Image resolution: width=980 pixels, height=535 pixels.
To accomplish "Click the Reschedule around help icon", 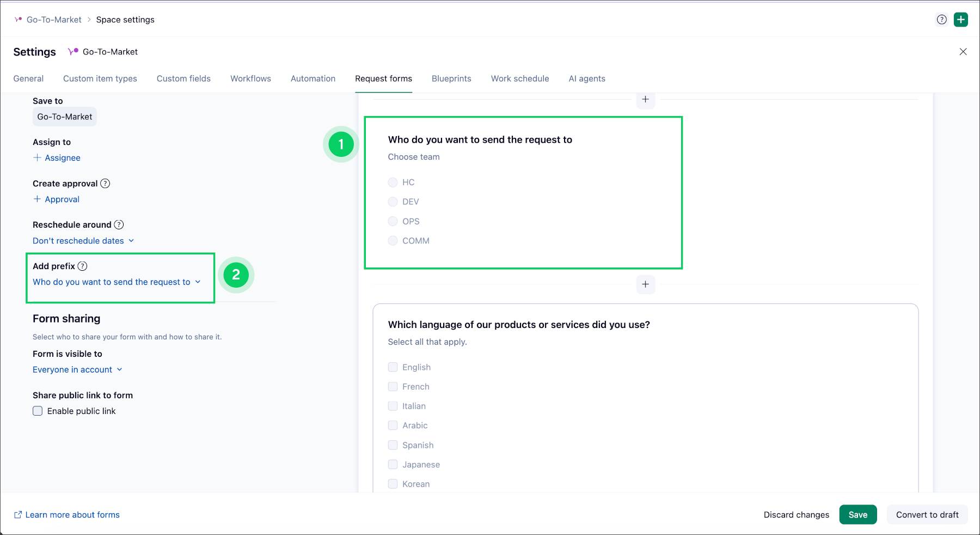I will (119, 224).
